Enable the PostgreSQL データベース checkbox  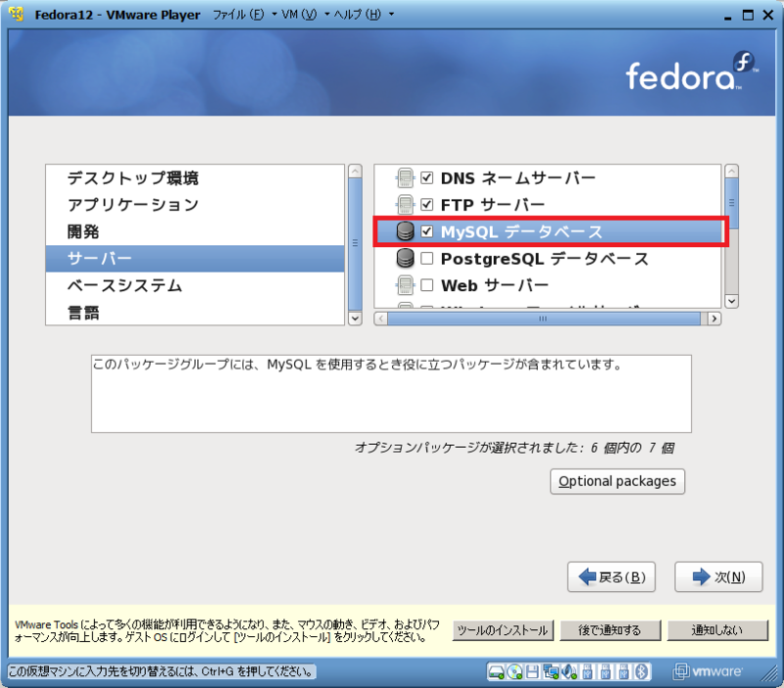(428, 259)
